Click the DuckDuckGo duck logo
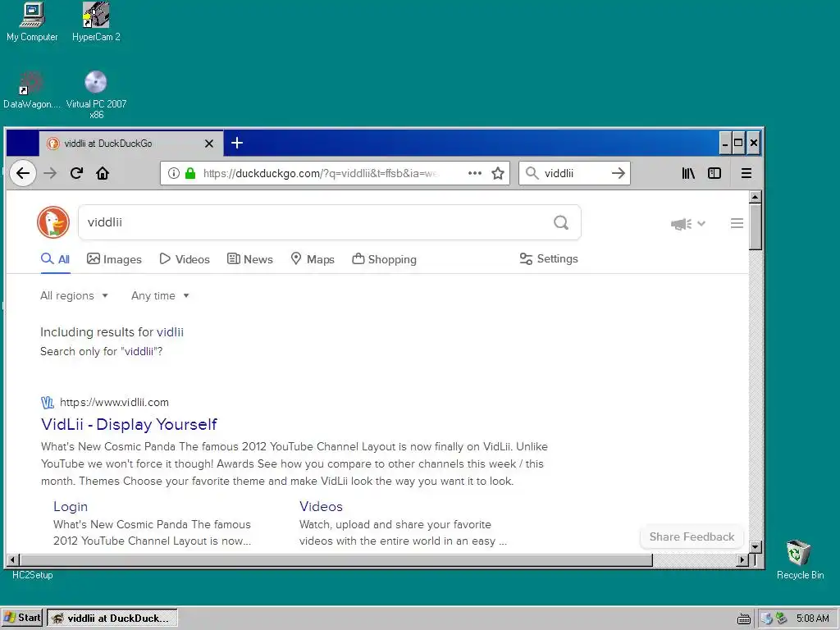The height and width of the screenshot is (630, 840). click(x=53, y=221)
